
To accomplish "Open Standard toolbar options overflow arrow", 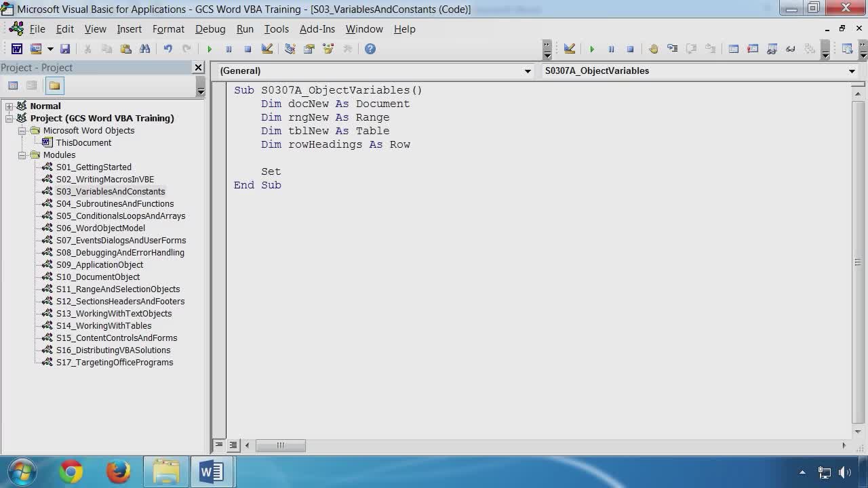I will [547, 50].
